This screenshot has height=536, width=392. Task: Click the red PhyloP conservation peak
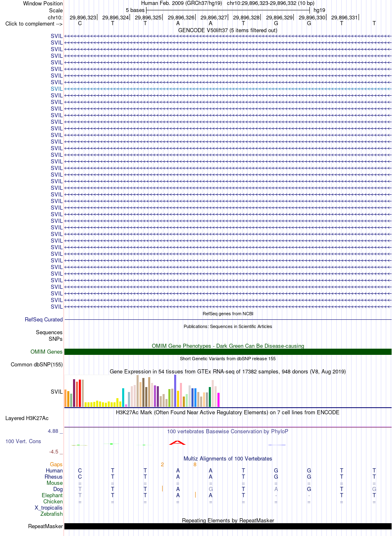tap(177, 443)
